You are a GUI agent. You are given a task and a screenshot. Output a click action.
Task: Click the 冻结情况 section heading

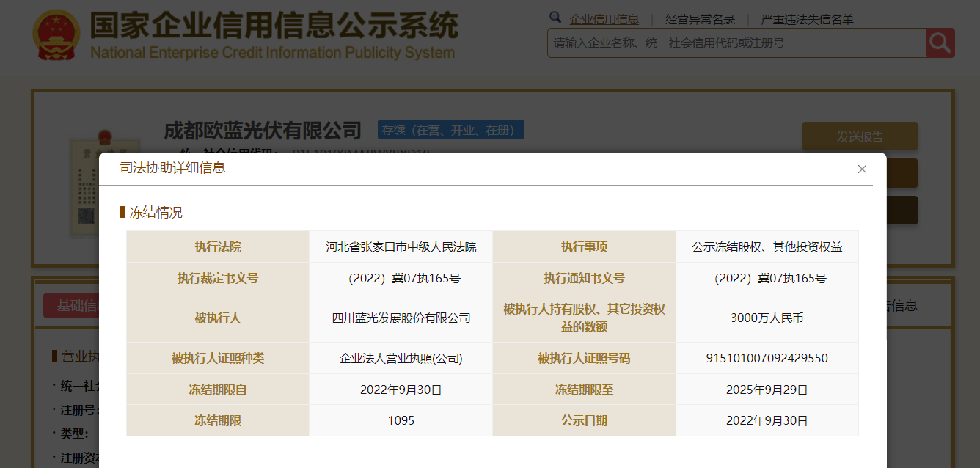[156, 213]
